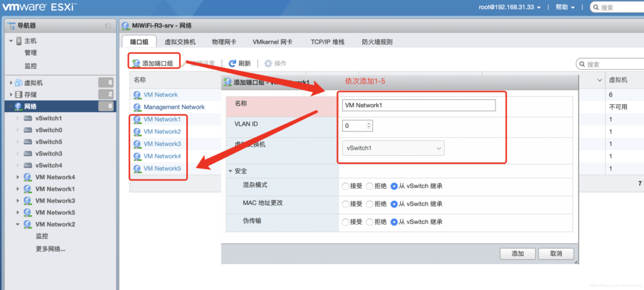Click the Storage icon in navigator
This screenshot has height=290, width=644.
[19, 94]
